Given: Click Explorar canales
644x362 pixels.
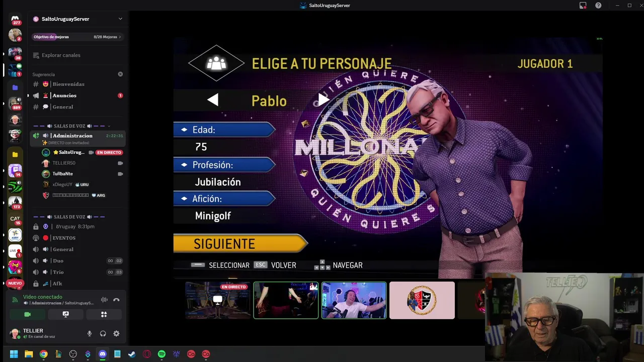Looking at the screenshot, I should click(x=61, y=55).
